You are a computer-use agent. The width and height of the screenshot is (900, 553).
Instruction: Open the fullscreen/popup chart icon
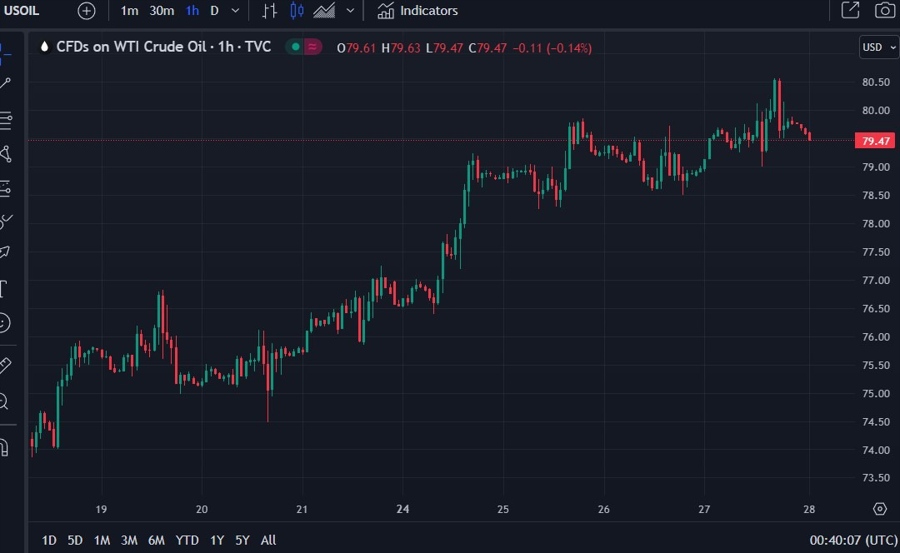coord(850,10)
